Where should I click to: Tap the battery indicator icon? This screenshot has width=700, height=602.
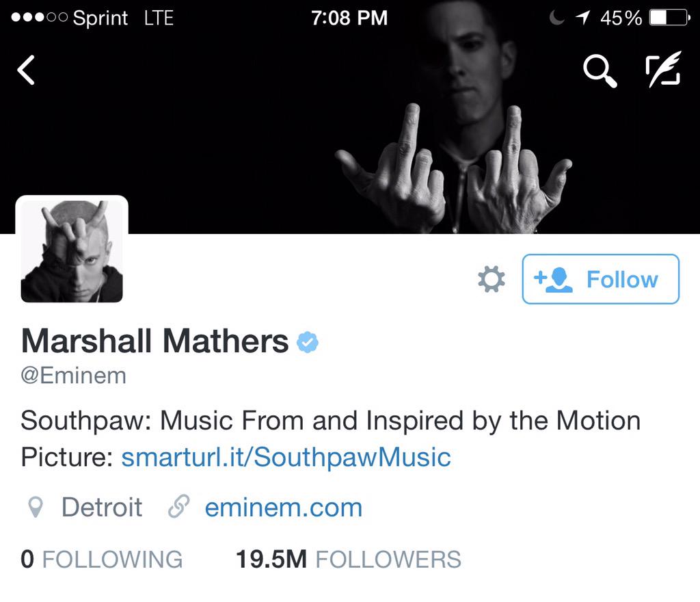point(669,18)
